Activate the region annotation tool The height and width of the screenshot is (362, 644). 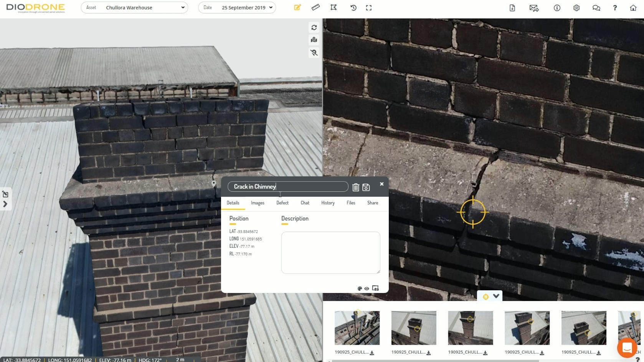(334, 7)
